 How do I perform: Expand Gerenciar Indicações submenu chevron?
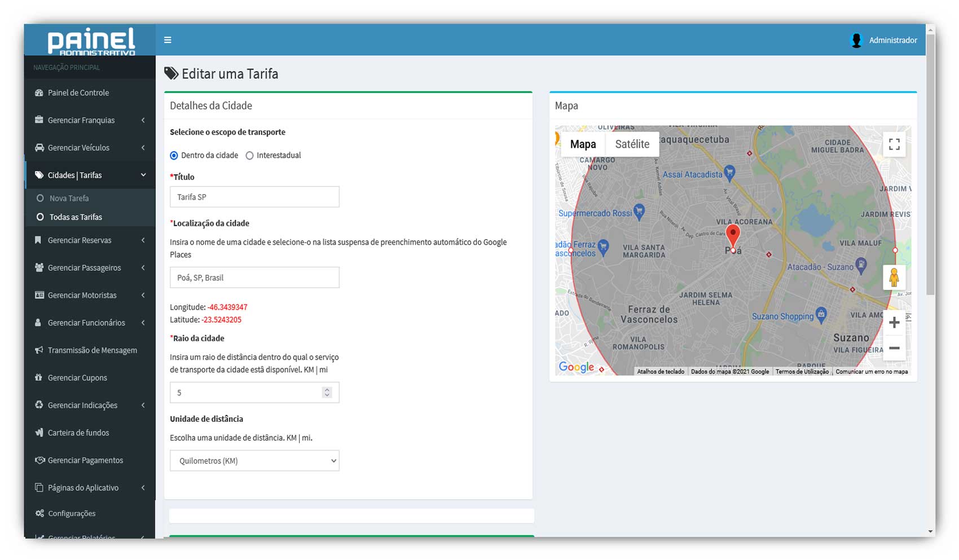(143, 405)
